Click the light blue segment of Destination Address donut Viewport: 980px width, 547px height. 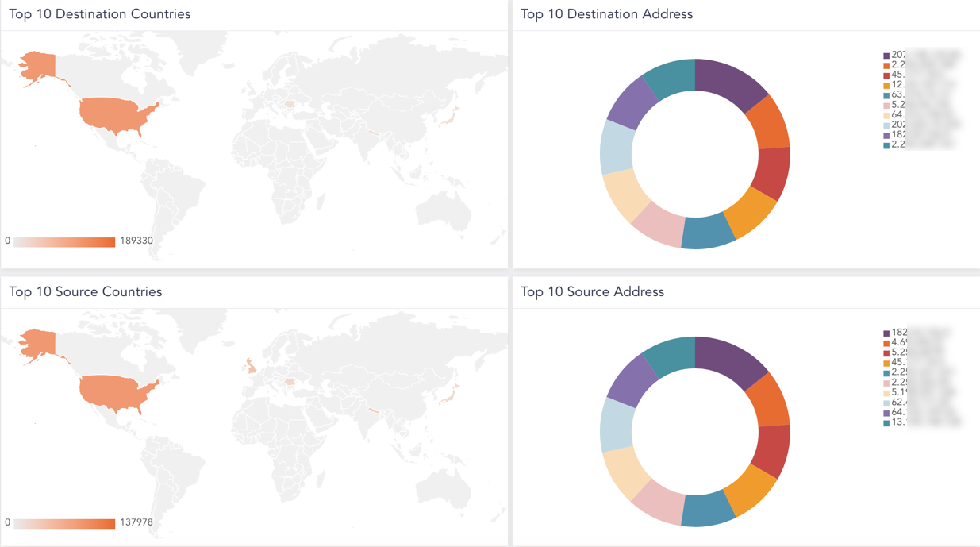pos(617,148)
